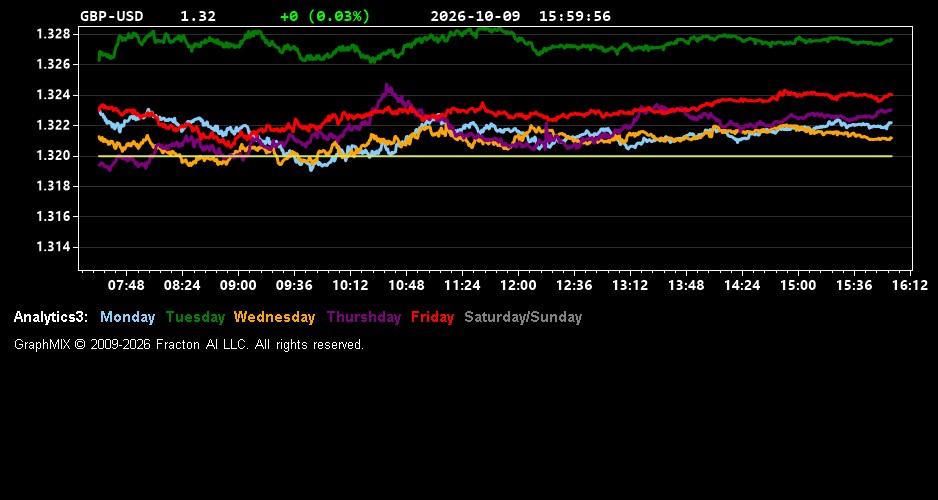Click the 15:36 time axis label

click(854, 285)
